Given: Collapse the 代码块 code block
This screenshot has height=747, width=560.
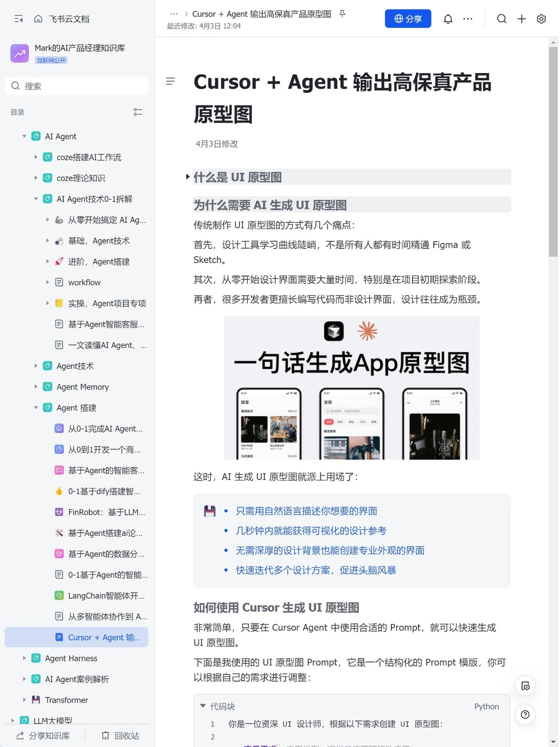Looking at the screenshot, I should tap(203, 706).
